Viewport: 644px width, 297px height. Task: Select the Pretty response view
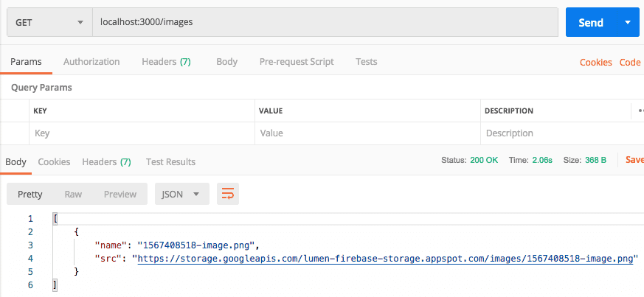point(30,194)
